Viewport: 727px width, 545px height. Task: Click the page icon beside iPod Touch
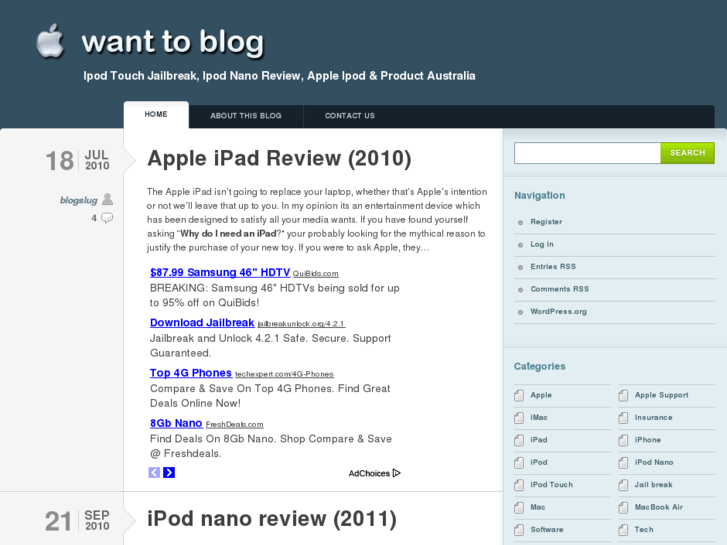pos(519,485)
